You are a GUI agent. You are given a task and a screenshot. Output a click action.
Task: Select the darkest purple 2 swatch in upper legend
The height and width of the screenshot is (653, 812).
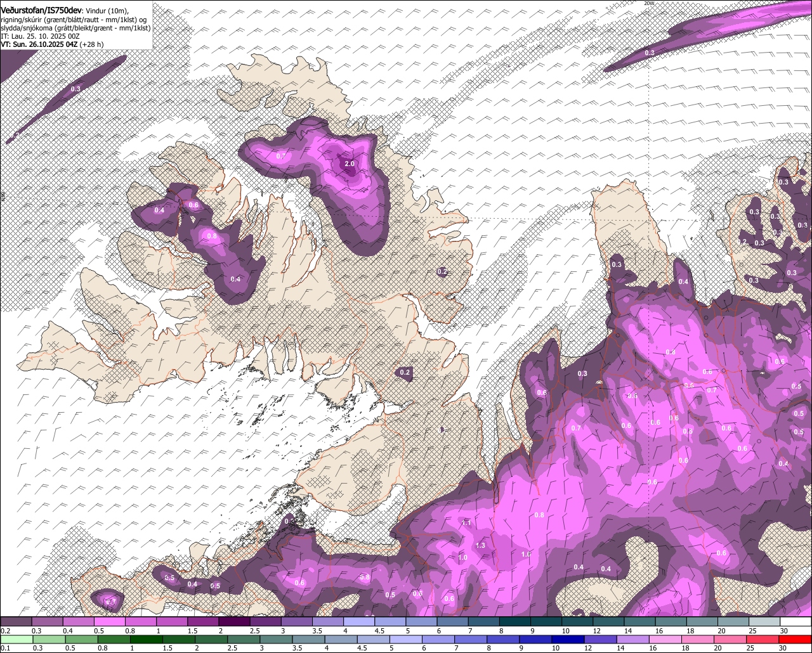pos(234,621)
